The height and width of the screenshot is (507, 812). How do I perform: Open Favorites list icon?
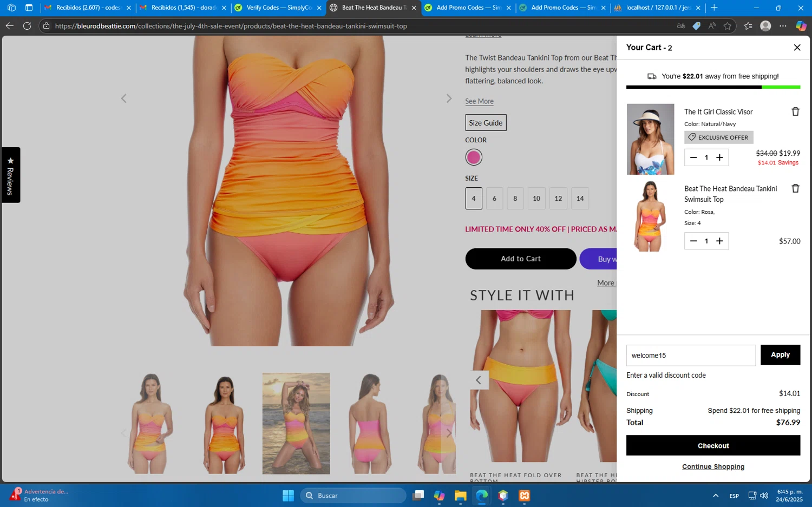tap(748, 26)
